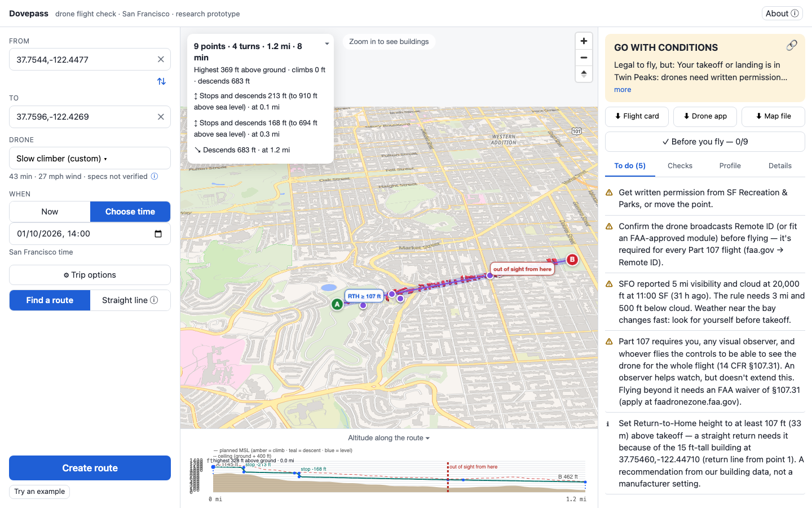Clear the TO coordinates field
Screen dimensions: 812x508
161,117
